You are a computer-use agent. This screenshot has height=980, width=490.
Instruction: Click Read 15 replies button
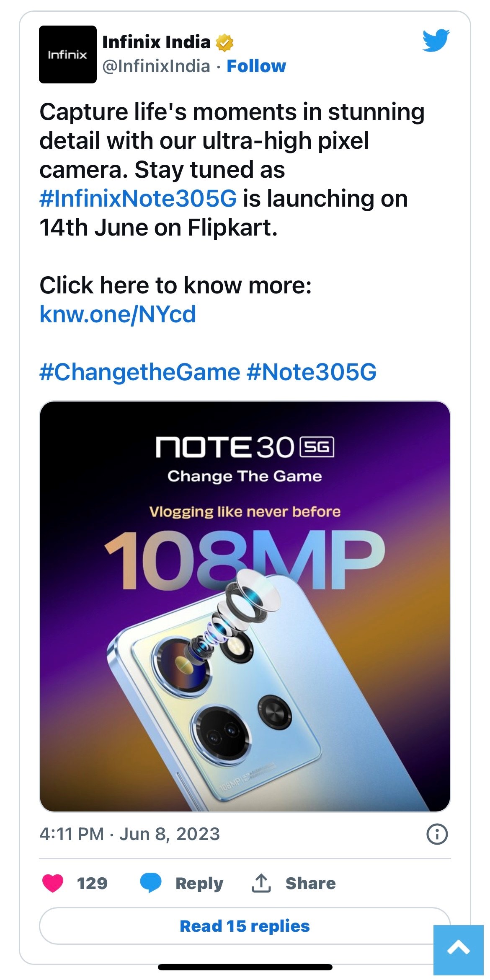point(245,926)
